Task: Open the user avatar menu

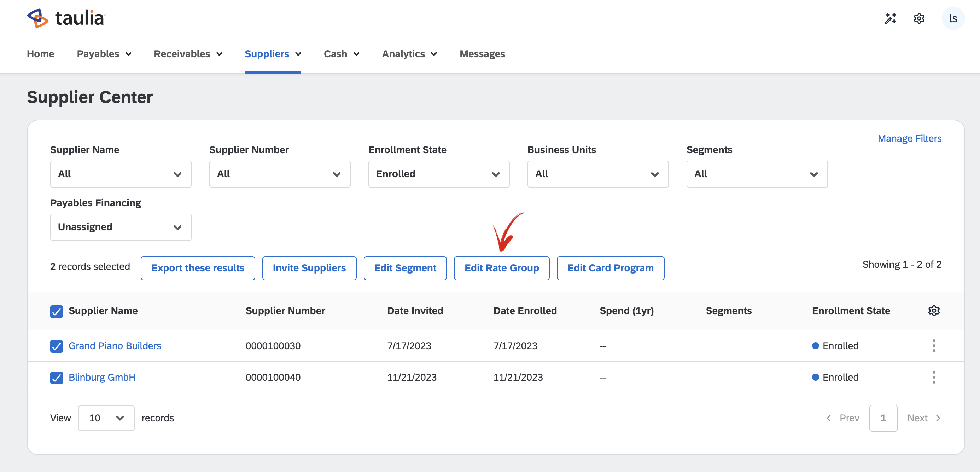Action: [x=953, y=18]
